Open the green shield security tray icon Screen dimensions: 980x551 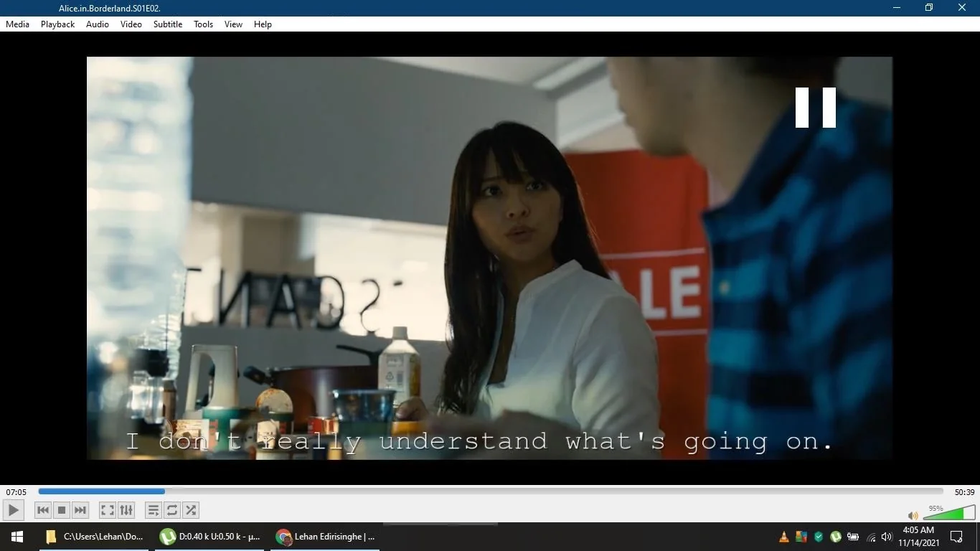point(819,537)
